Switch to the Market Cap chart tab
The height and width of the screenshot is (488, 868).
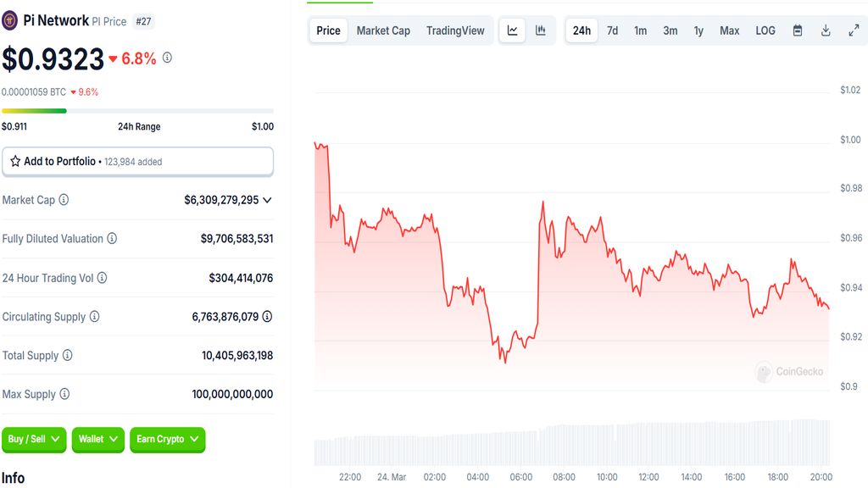pyautogui.click(x=383, y=30)
